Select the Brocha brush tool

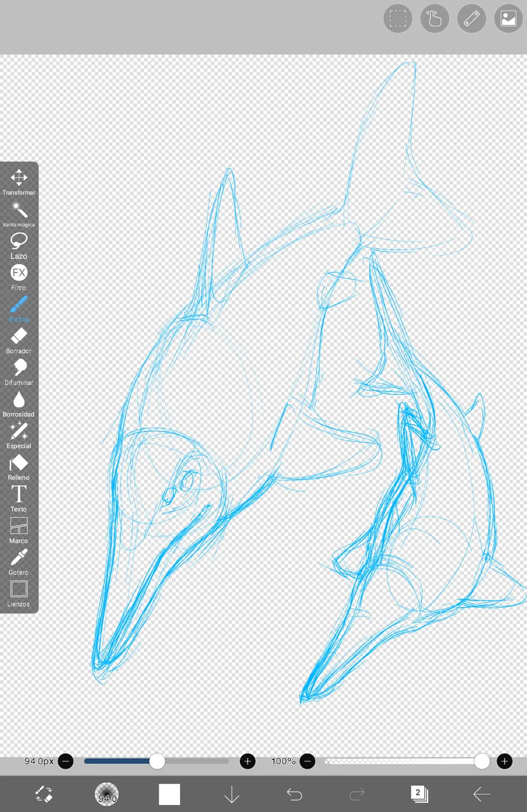pyautogui.click(x=19, y=309)
